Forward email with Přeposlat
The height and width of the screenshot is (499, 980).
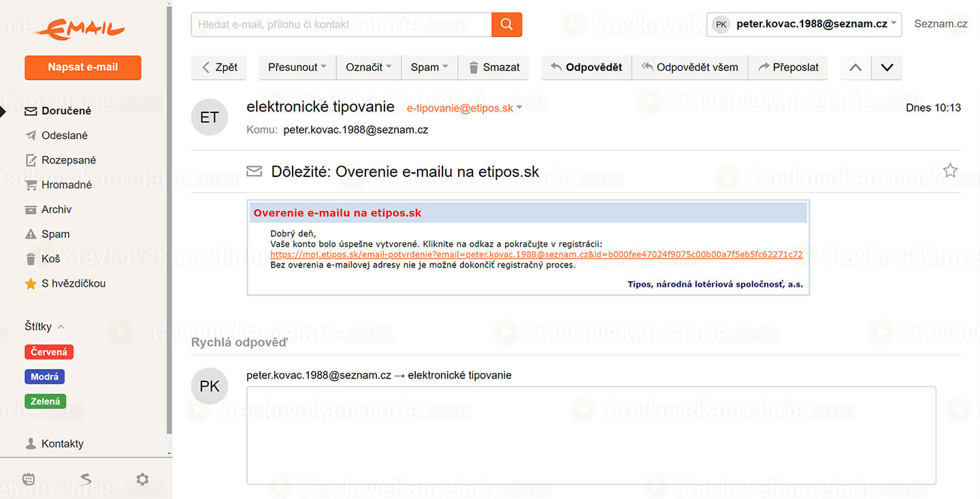[x=788, y=67]
